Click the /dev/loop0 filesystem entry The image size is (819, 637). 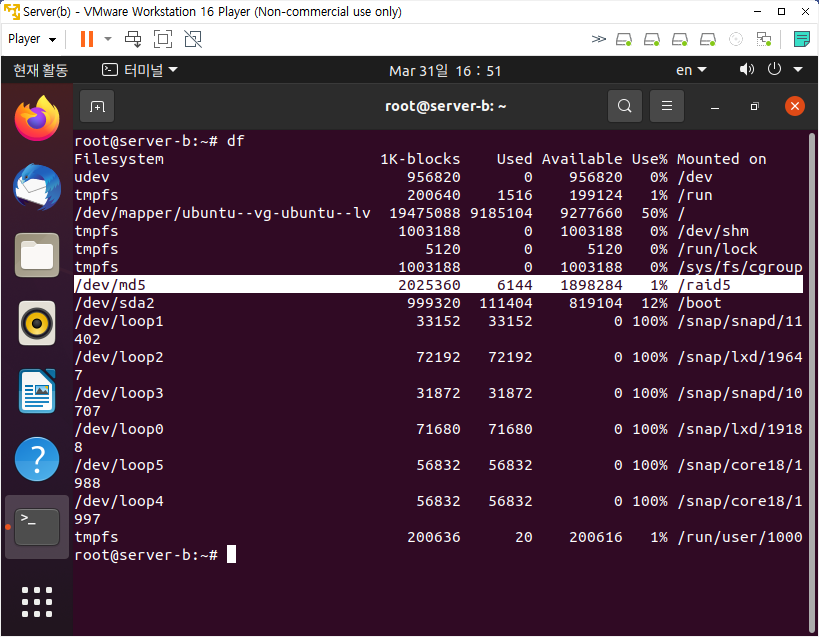click(119, 429)
